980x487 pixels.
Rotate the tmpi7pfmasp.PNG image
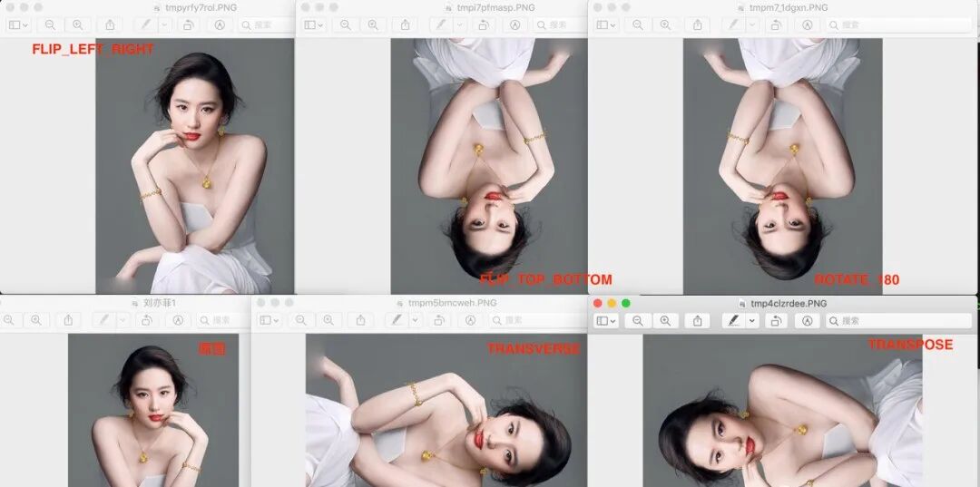pyautogui.click(x=483, y=25)
